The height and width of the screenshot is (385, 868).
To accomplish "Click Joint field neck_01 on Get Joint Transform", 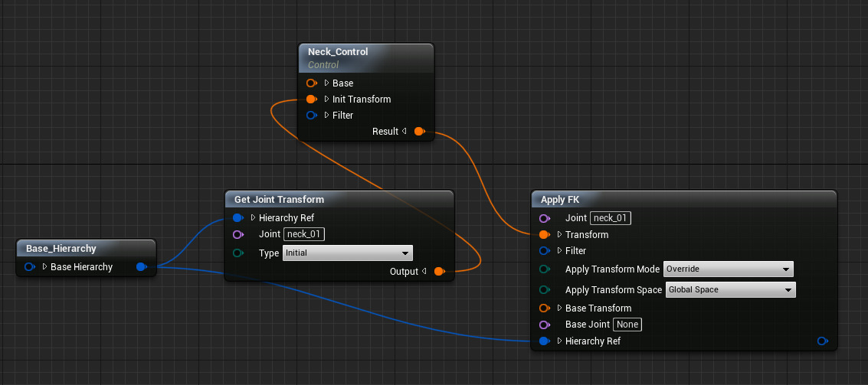I will 304,234.
